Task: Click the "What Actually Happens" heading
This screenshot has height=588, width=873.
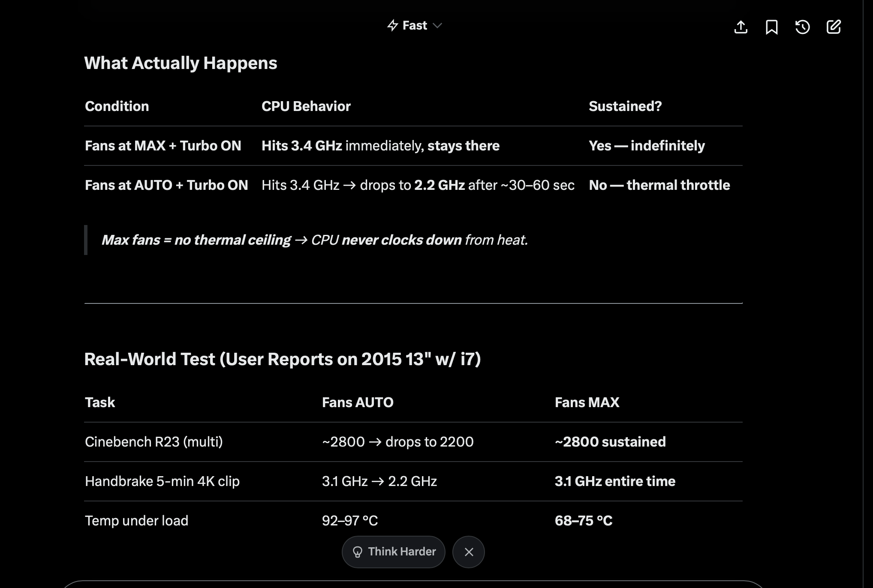Action: pos(181,63)
